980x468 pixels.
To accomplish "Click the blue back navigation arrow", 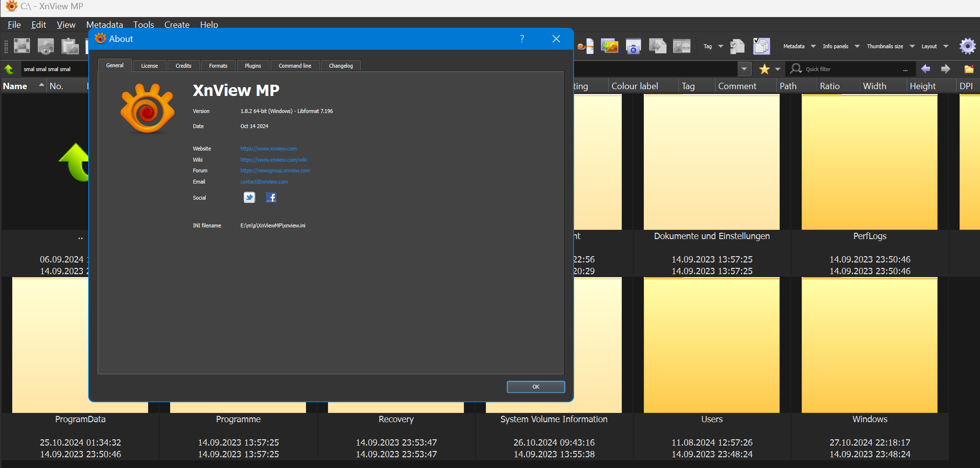I will [x=925, y=69].
